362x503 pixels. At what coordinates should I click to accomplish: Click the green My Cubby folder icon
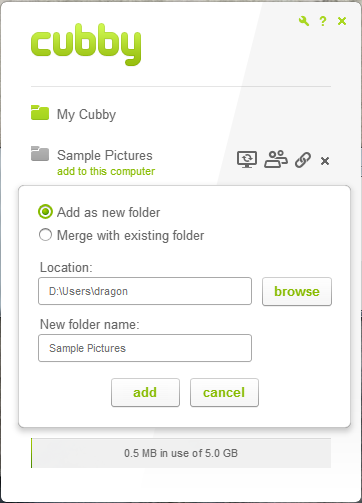[x=40, y=112]
